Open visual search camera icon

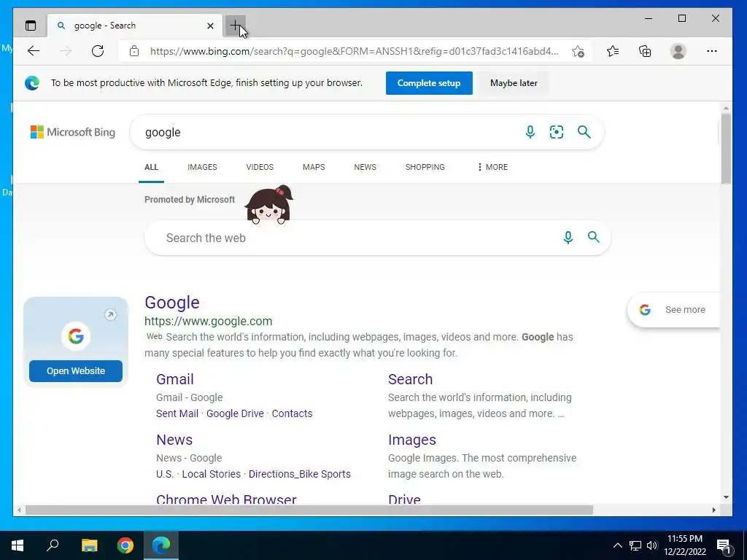tap(557, 132)
